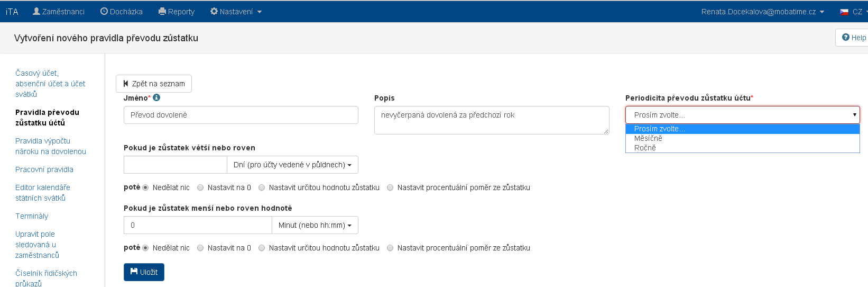Click the Jméno text input field
Image resolution: width=868 pixels, height=287 pixels.
pyautogui.click(x=241, y=115)
